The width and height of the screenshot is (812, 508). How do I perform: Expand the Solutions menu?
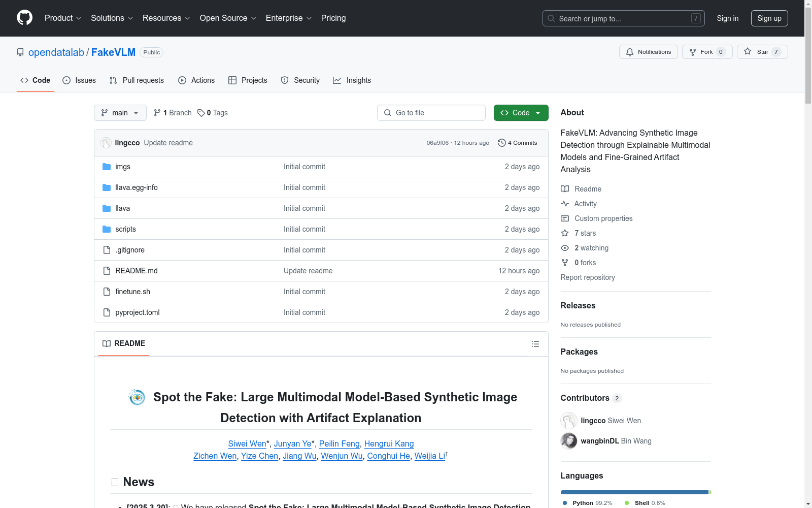tap(112, 18)
